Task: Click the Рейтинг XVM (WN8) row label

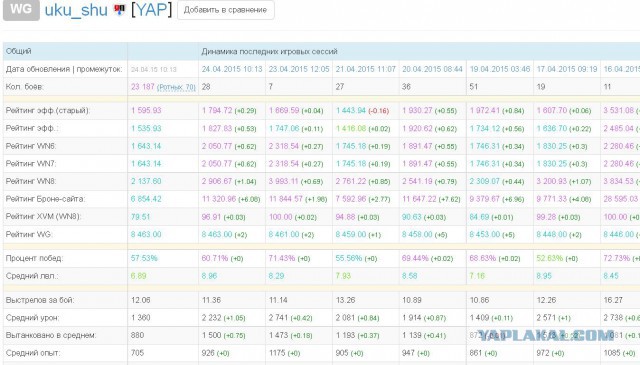Action: 44,217
